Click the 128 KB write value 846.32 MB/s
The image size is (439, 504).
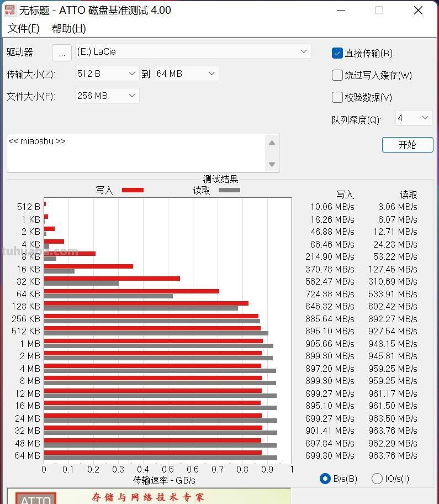point(330,306)
